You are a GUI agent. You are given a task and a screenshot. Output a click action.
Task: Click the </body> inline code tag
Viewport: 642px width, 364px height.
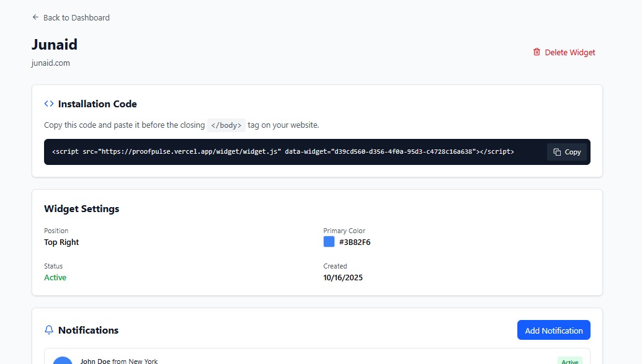pos(226,125)
